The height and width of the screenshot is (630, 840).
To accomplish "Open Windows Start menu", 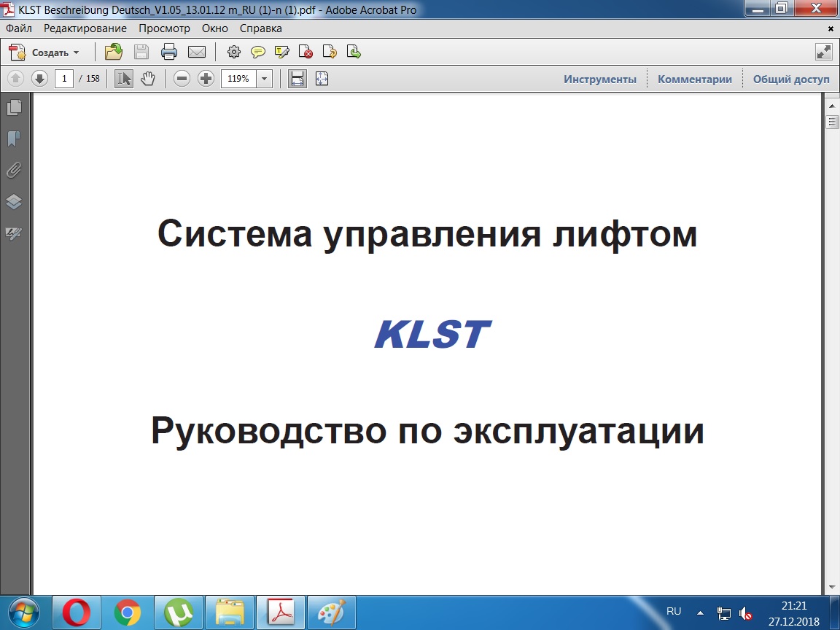I will click(x=23, y=612).
